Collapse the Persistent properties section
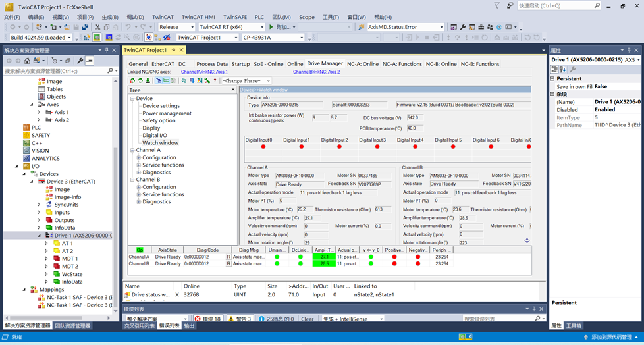The width and height of the screenshot is (644, 345). tap(552, 78)
